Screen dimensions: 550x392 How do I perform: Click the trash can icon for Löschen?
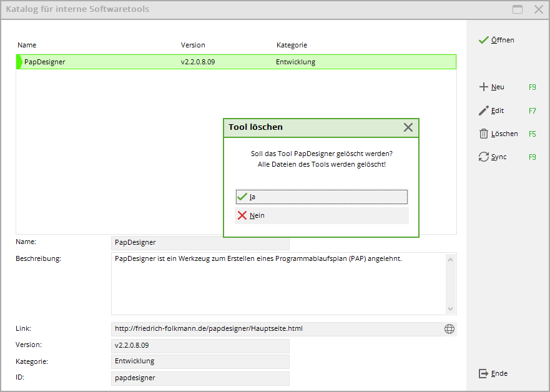483,134
